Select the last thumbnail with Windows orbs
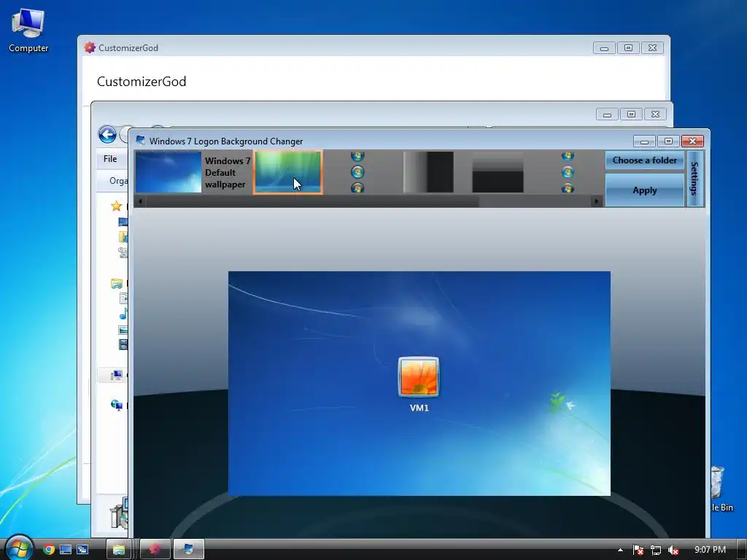The image size is (747, 560). 567,172
